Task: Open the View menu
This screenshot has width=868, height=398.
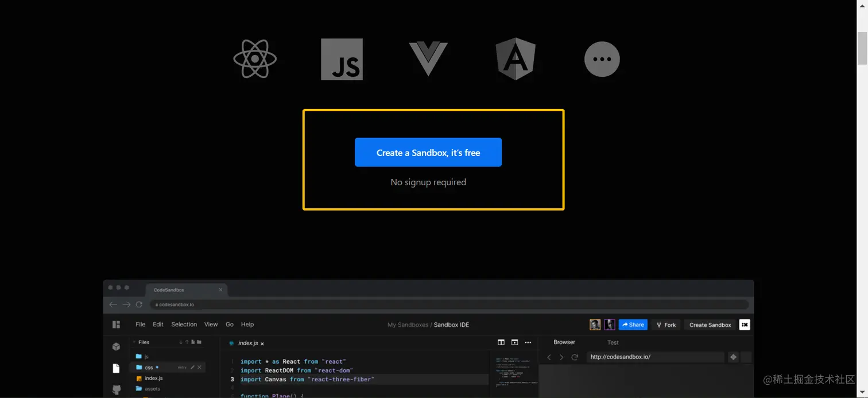Action: point(211,325)
